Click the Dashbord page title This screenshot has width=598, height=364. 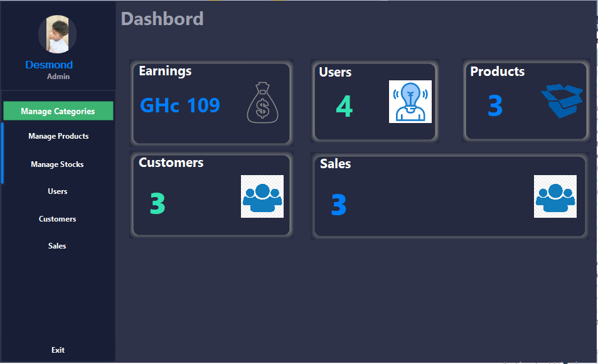[162, 19]
